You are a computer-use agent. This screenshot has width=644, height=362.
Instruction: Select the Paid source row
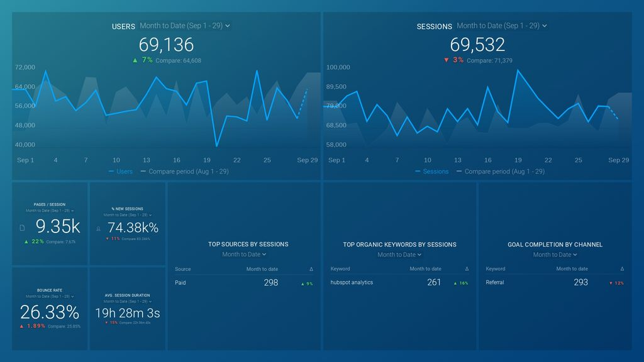click(244, 283)
